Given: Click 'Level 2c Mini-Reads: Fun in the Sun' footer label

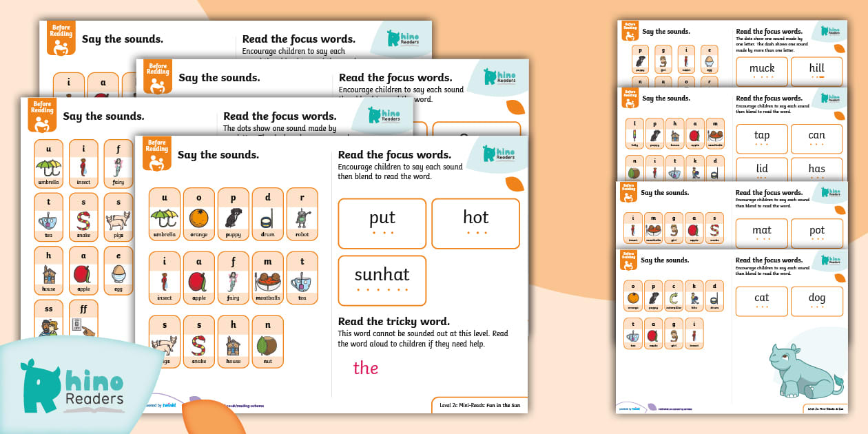Looking at the screenshot, I should (x=479, y=405).
